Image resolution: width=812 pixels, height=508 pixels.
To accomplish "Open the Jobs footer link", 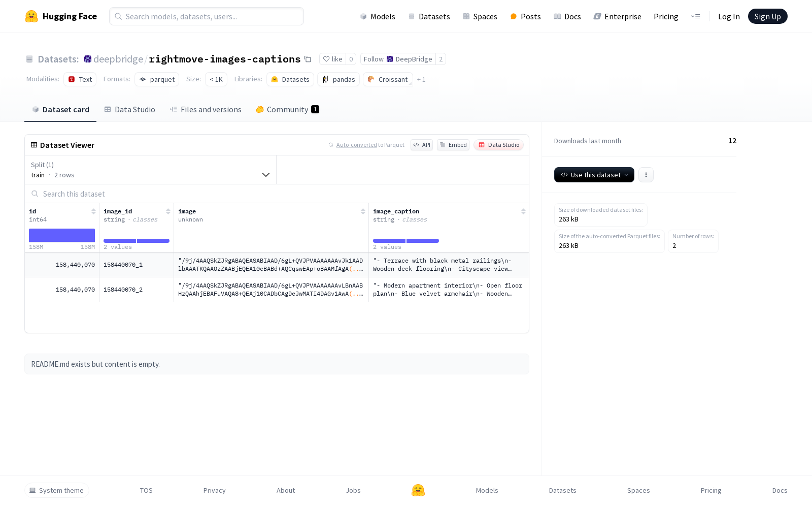I will tap(353, 490).
